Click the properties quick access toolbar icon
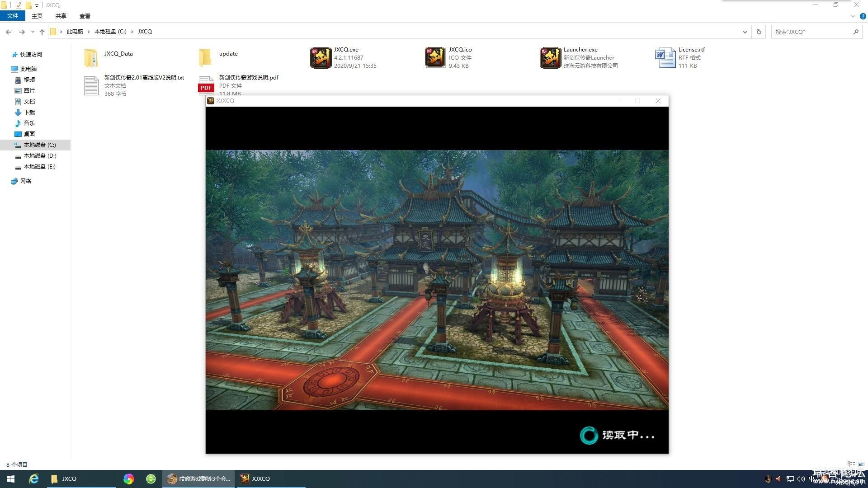868x488 pixels. coord(19,5)
